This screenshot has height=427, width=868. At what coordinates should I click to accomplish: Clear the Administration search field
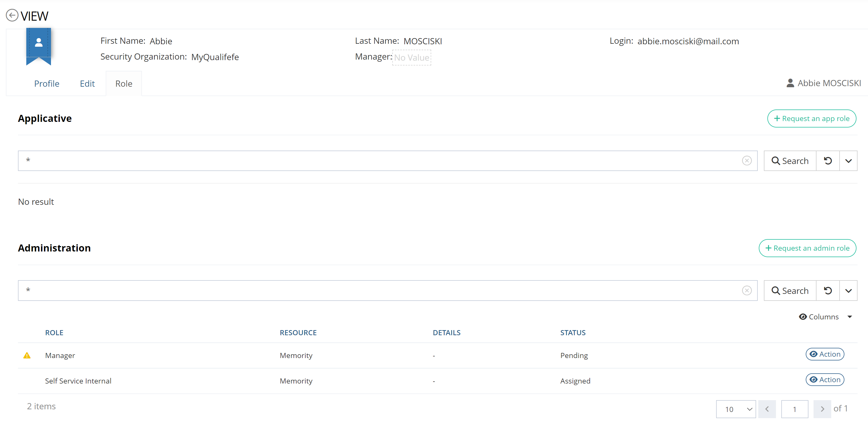click(747, 290)
